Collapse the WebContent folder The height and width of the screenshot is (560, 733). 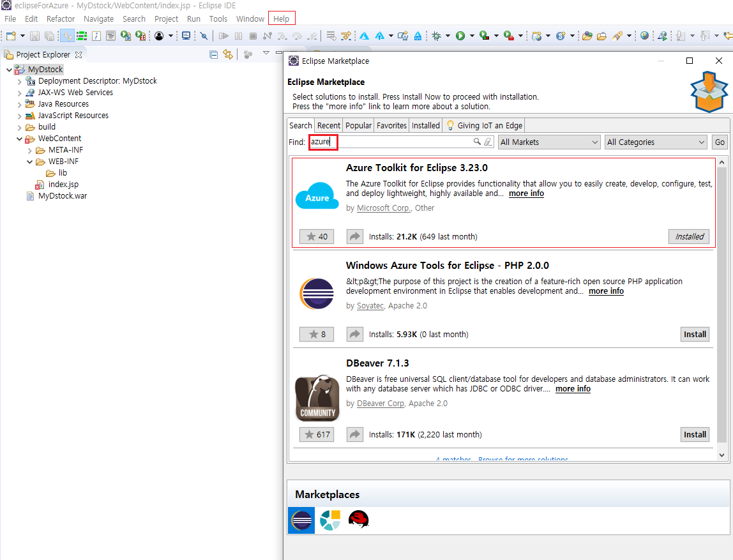click(20, 139)
